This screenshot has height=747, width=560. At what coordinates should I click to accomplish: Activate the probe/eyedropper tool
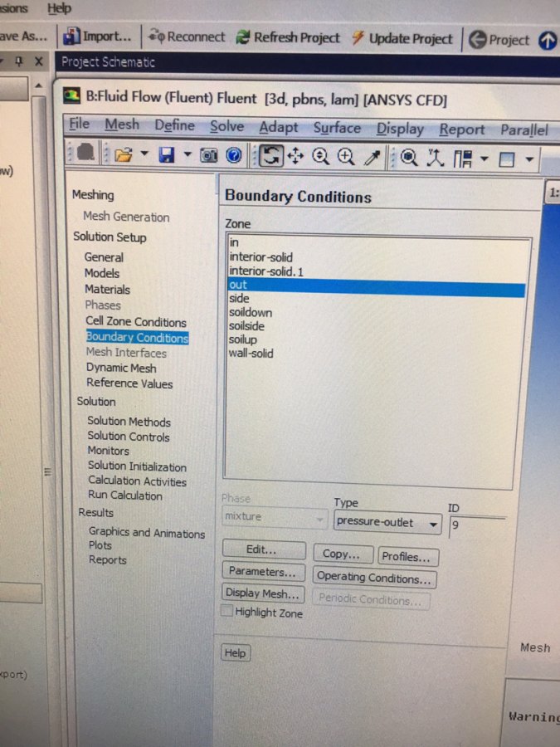[x=373, y=157]
